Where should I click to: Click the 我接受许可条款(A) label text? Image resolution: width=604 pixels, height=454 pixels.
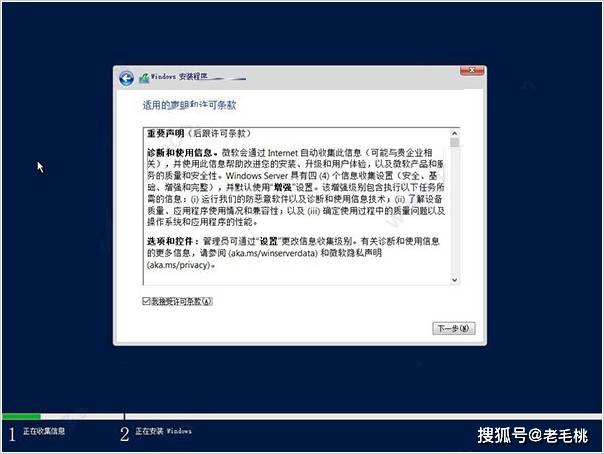pos(181,302)
